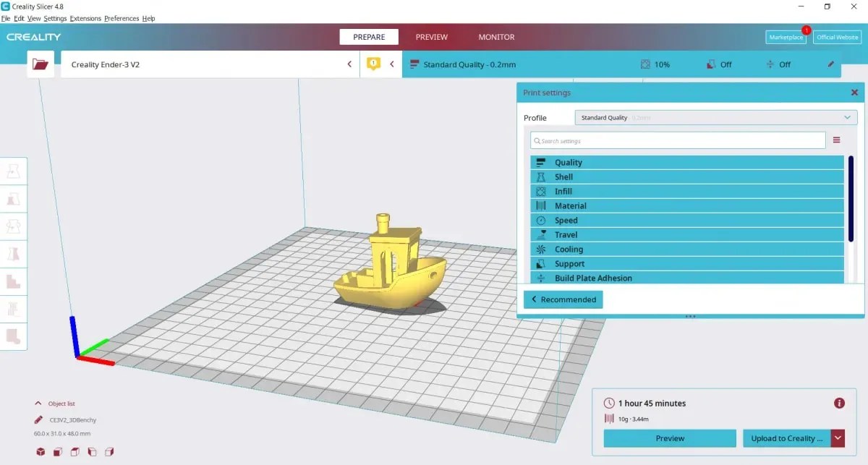Toggle build plate adhesion Off setting
The image size is (868, 465).
pyautogui.click(x=778, y=64)
